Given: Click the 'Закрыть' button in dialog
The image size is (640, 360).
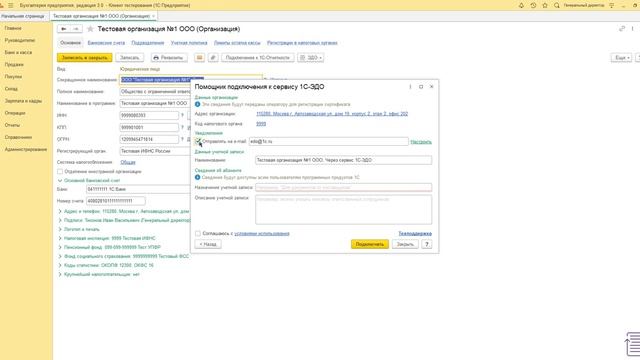Looking at the screenshot, I should pos(405,244).
